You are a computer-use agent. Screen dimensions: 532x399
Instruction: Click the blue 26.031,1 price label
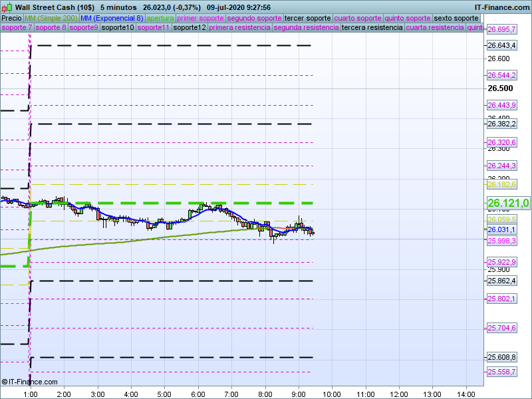pyautogui.click(x=501, y=229)
